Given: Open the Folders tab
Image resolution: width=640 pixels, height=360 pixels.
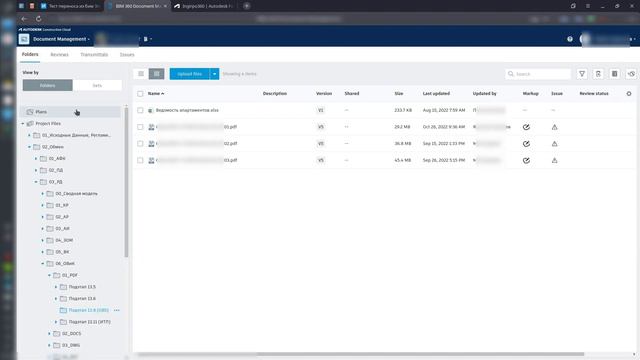Looking at the screenshot, I should tap(30, 54).
